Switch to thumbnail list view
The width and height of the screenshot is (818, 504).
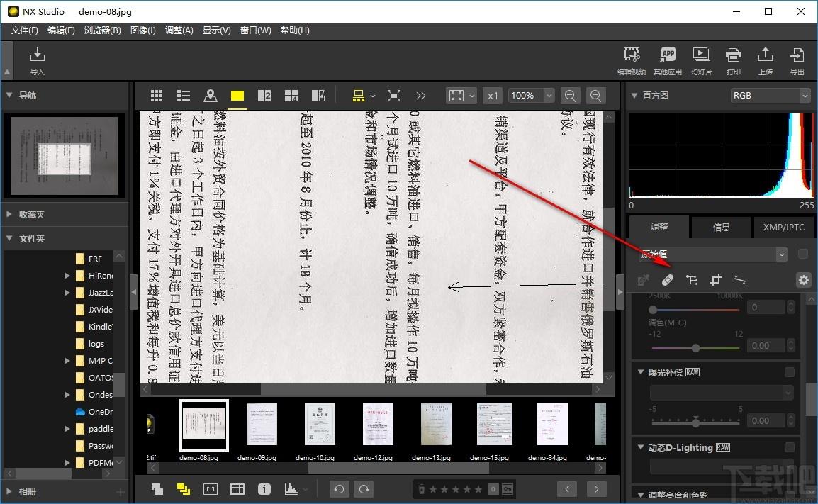[x=183, y=96]
